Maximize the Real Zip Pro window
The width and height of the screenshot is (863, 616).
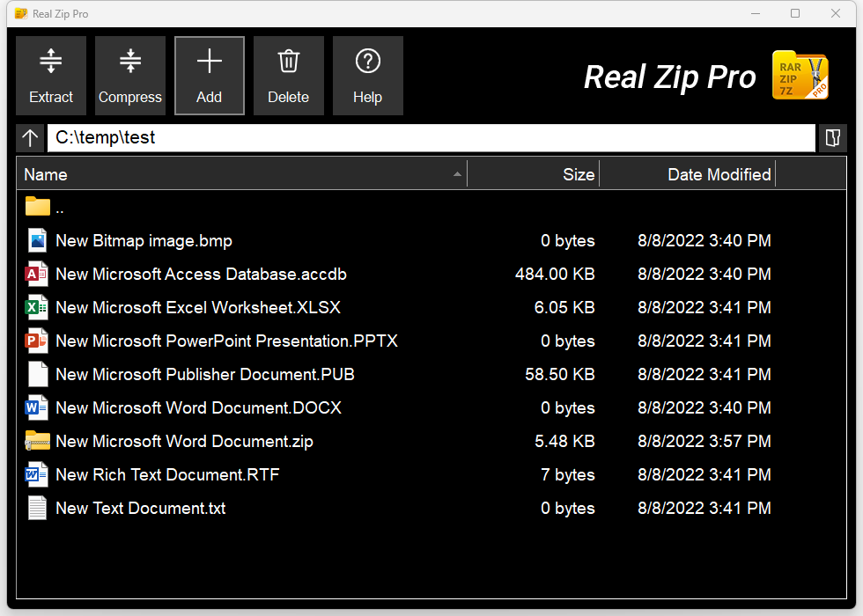(x=795, y=14)
